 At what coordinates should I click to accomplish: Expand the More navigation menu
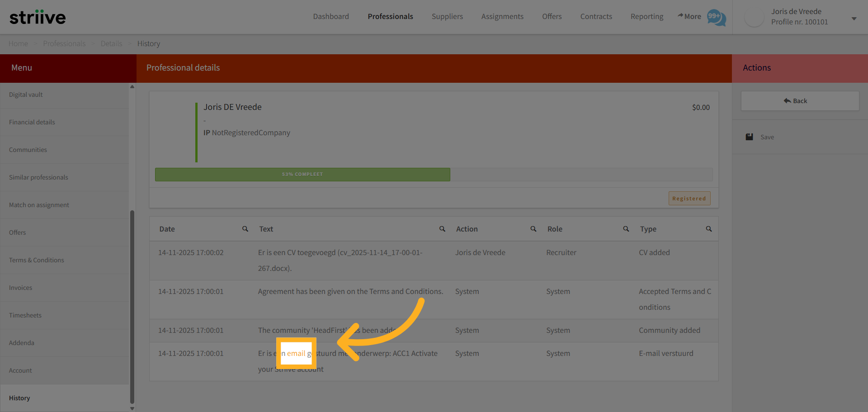pyautogui.click(x=689, y=16)
